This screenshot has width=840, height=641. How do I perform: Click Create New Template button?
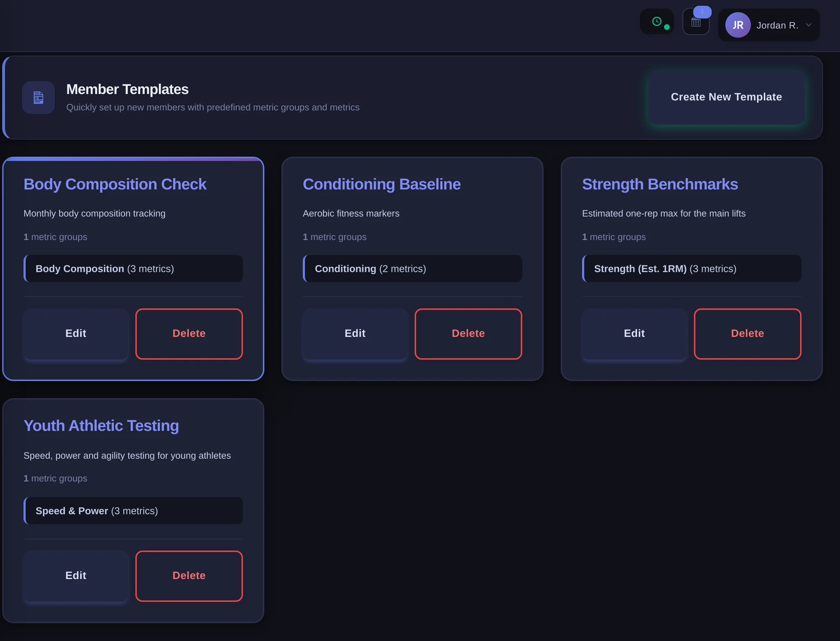(x=726, y=97)
